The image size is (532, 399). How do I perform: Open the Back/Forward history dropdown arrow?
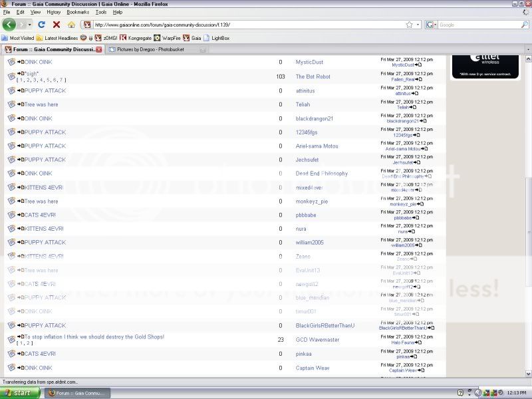point(29,25)
